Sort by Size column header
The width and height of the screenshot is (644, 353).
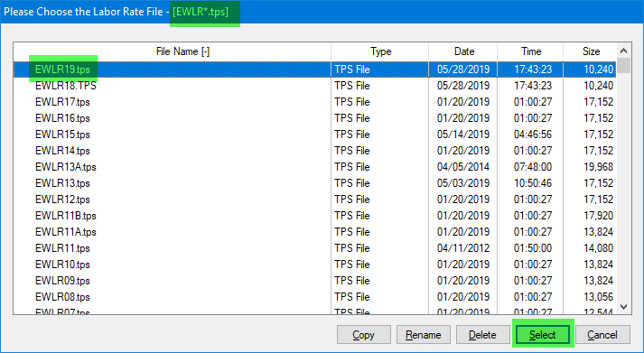(591, 51)
